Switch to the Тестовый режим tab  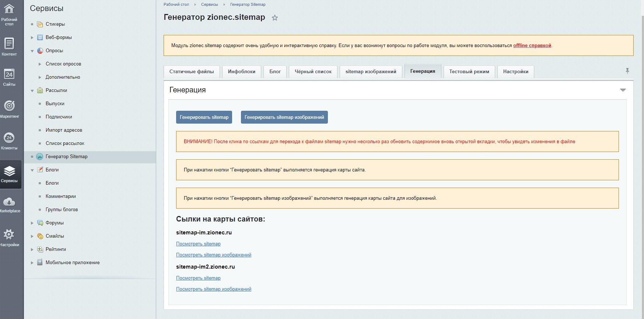coord(469,72)
